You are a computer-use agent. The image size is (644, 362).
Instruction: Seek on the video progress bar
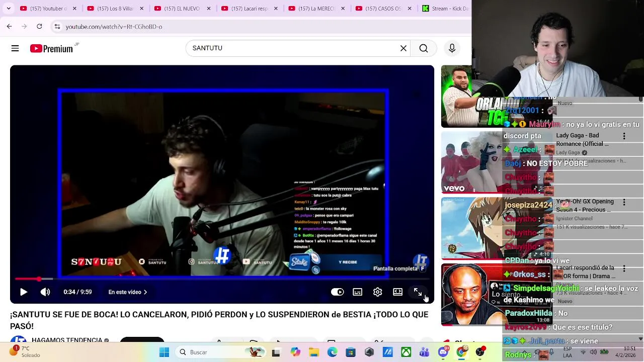pos(222,279)
